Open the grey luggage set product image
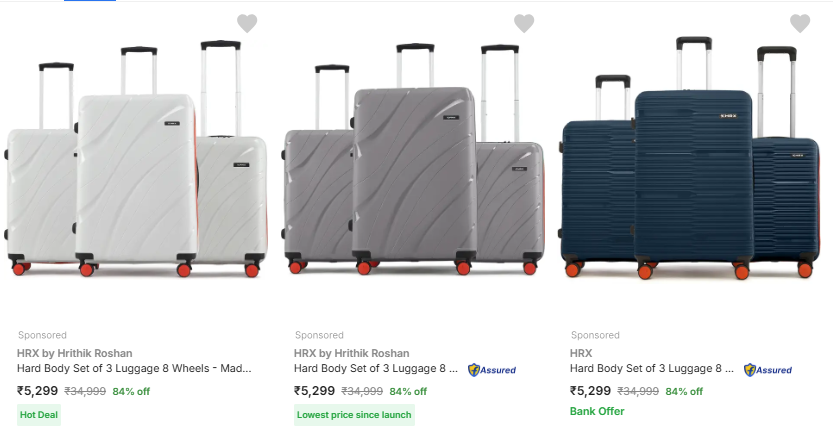Image resolution: width=833 pixels, height=436 pixels. point(413,160)
